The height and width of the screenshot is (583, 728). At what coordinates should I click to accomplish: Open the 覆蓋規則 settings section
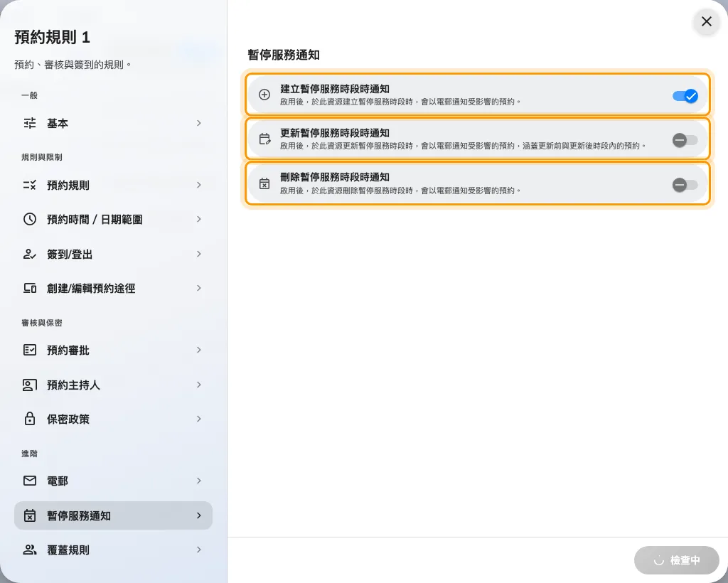[113, 550]
